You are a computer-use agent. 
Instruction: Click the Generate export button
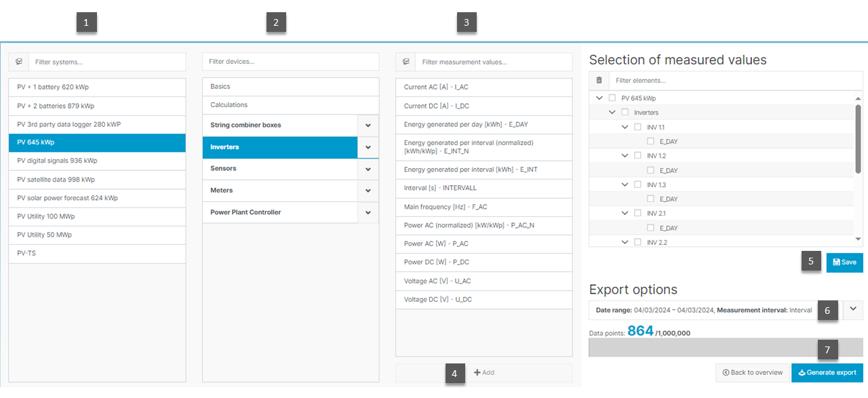coord(827,372)
